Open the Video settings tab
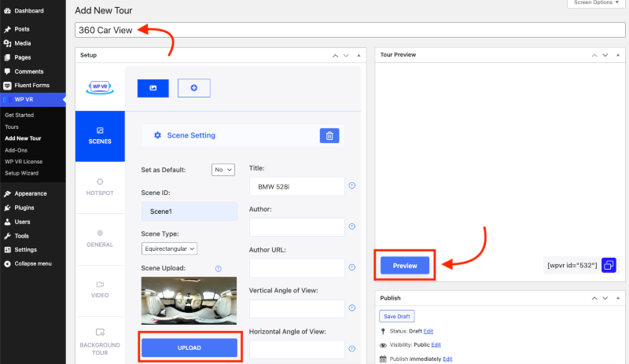 [100, 289]
